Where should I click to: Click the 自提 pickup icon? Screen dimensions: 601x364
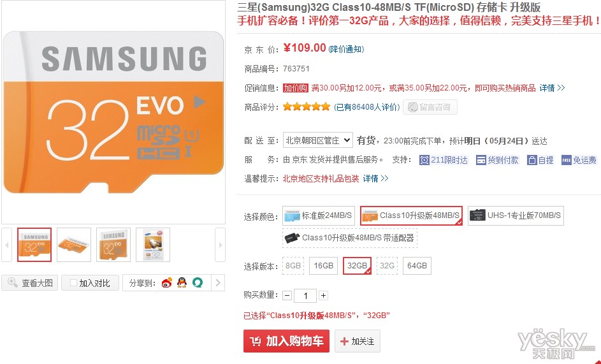pyautogui.click(x=532, y=160)
